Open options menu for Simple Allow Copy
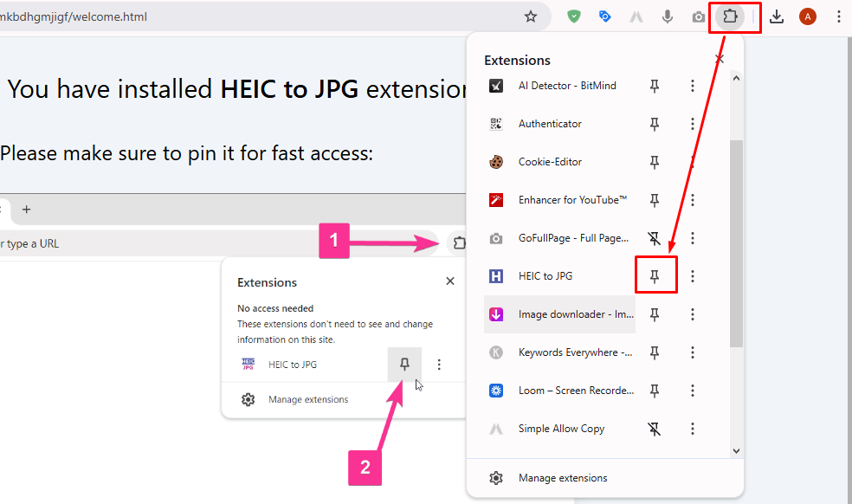This screenshot has width=852, height=504. [692, 429]
